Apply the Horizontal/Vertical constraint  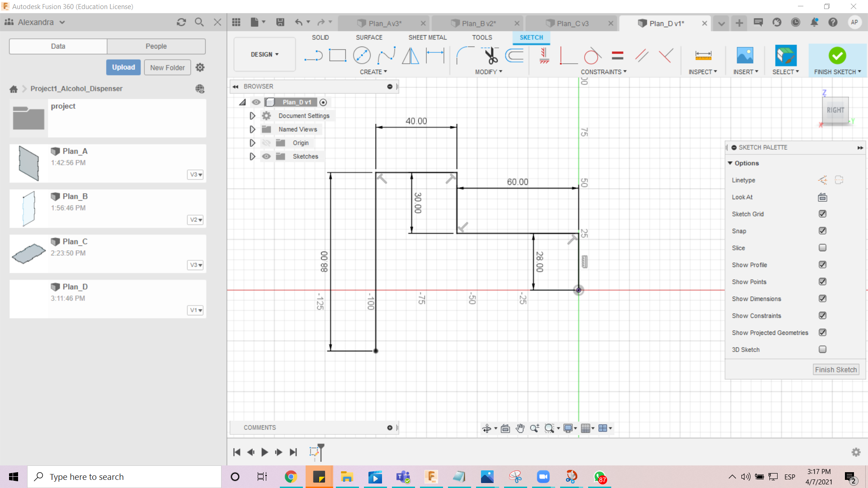544,56
